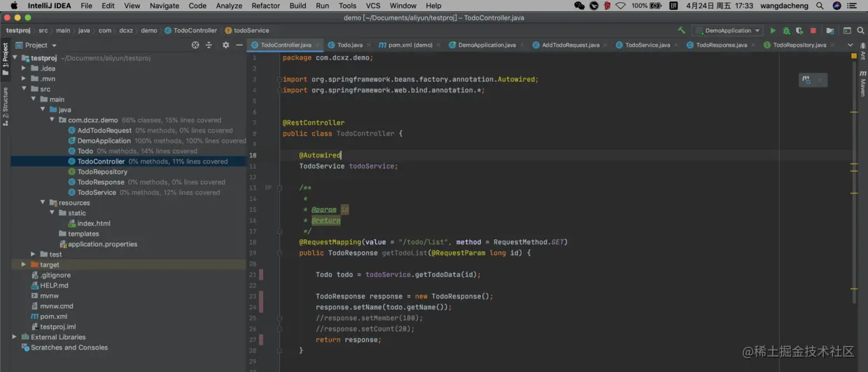The width and height of the screenshot is (868, 372).
Task: Close the TodoRepository.java tab
Action: [x=832, y=45]
